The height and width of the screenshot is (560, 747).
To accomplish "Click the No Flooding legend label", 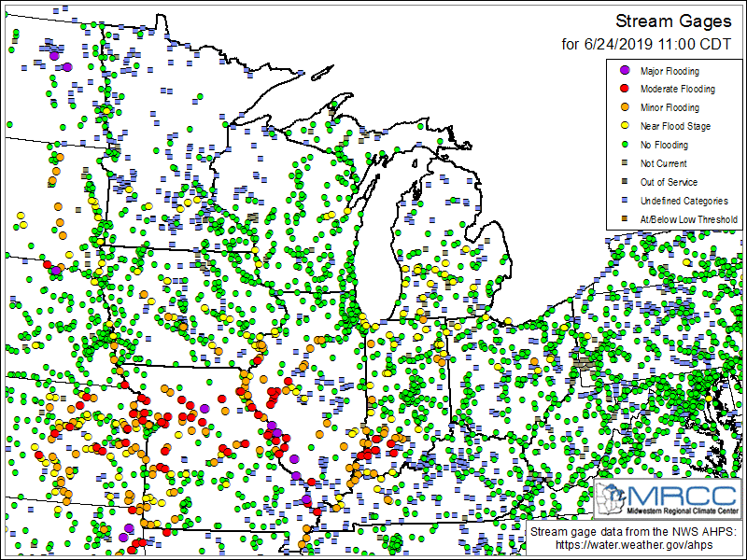I will click(664, 145).
